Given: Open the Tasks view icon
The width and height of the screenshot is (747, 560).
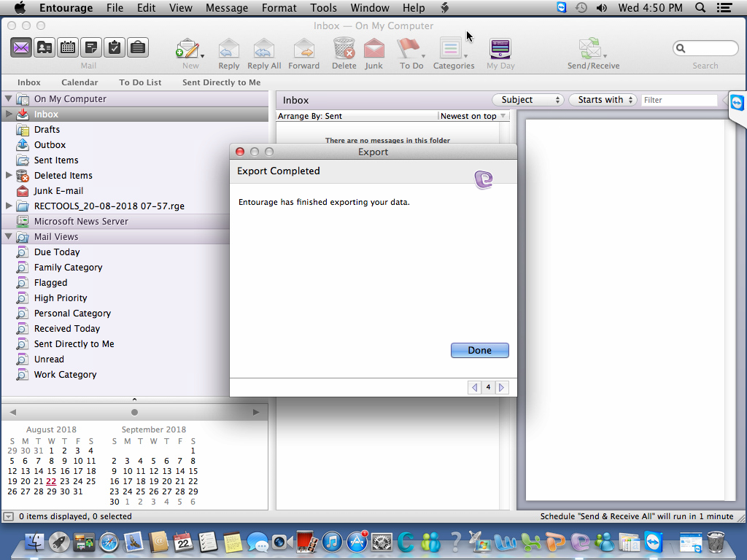Looking at the screenshot, I should tap(115, 47).
